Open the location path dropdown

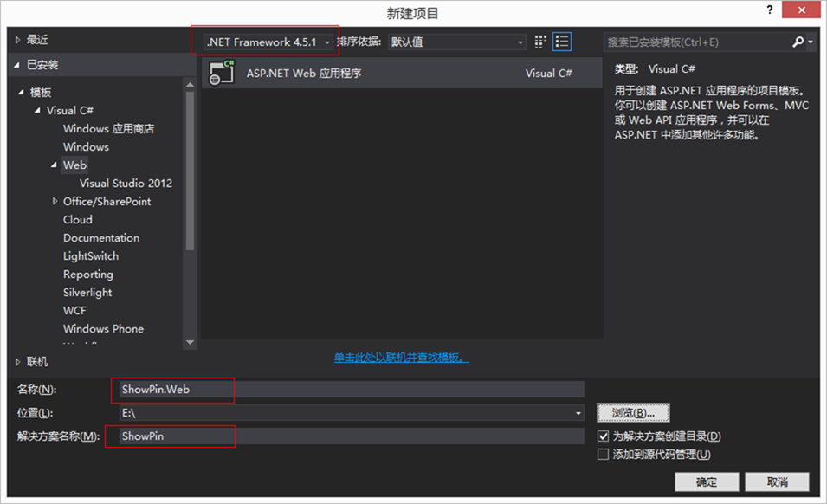point(578,414)
